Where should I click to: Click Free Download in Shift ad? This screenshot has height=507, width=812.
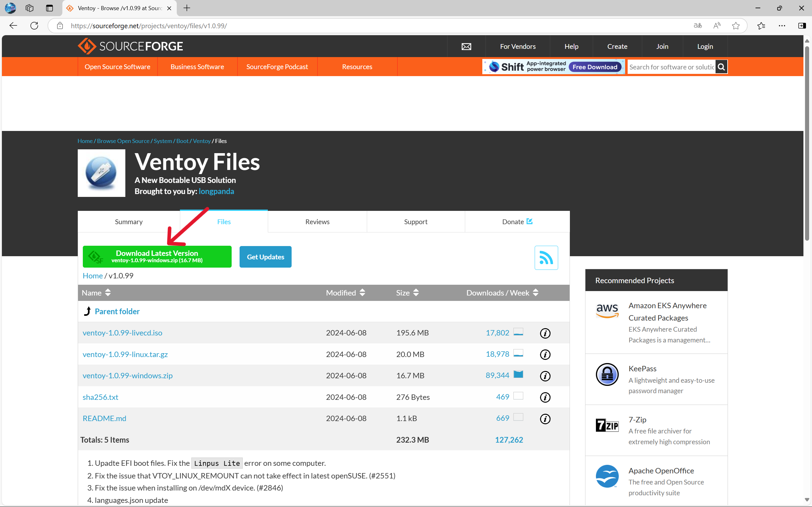pos(595,67)
